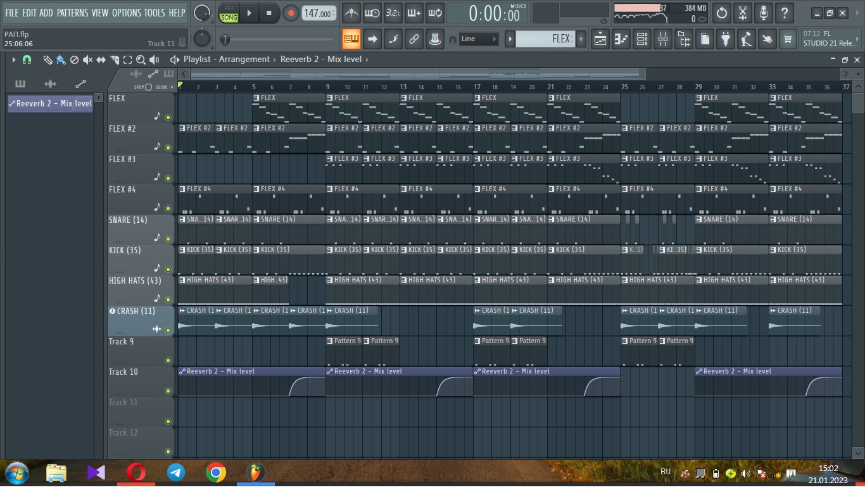
Task: Open playlist options menu arrow
Action: click(x=13, y=60)
